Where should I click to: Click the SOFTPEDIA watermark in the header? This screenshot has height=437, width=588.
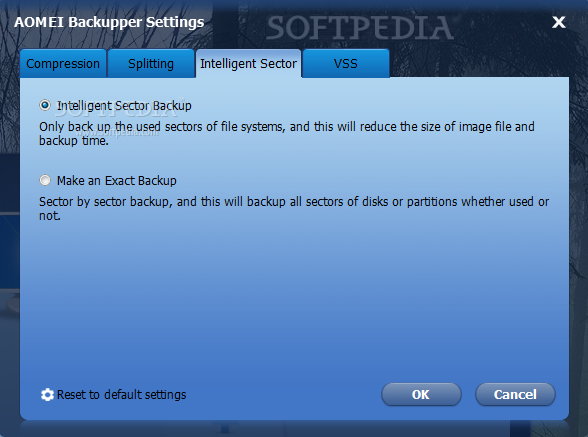360,28
